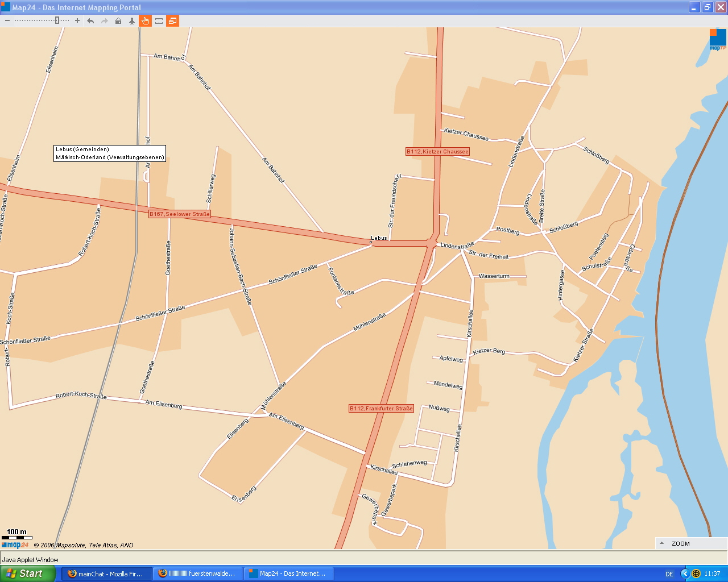Zoom in with the plus button

point(77,21)
